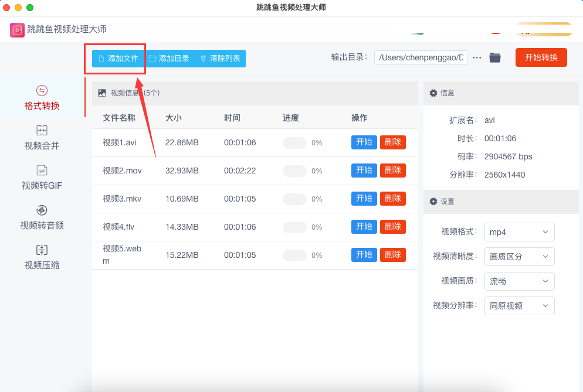Open the 视频清晰度 dropdown

click(520, 257)
